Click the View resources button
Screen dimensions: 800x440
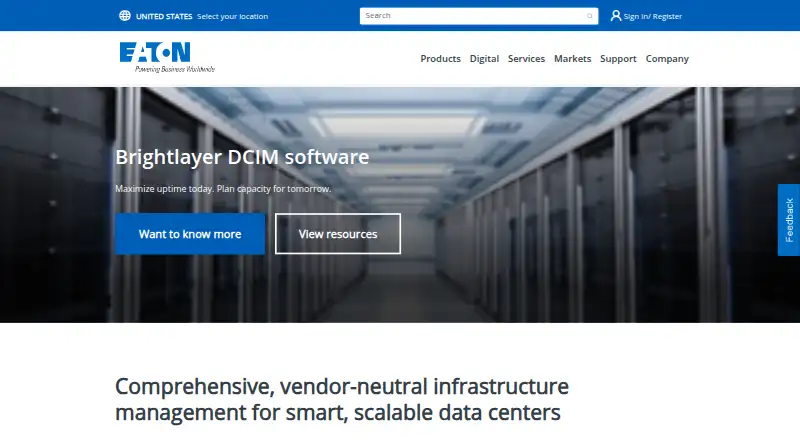click(x=338, y=234)
